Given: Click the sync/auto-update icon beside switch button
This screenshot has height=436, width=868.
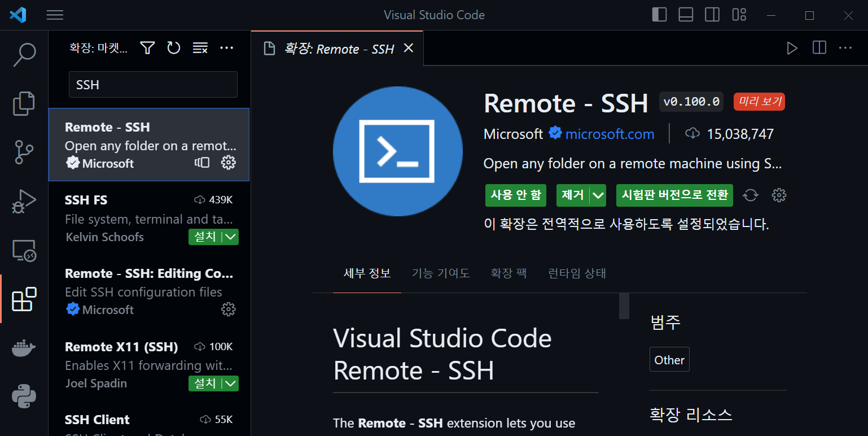Looking at the screenshot, I should pyautogui.click(x=750, y=195).
